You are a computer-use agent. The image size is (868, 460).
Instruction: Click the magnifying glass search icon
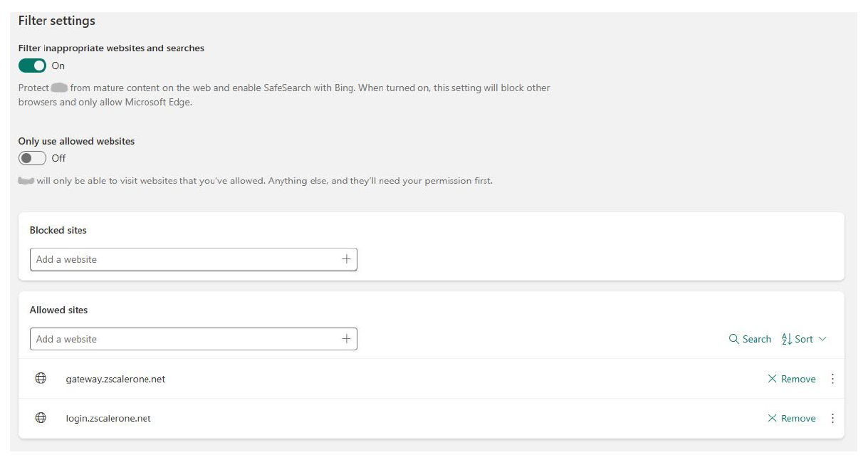point(733,339)
